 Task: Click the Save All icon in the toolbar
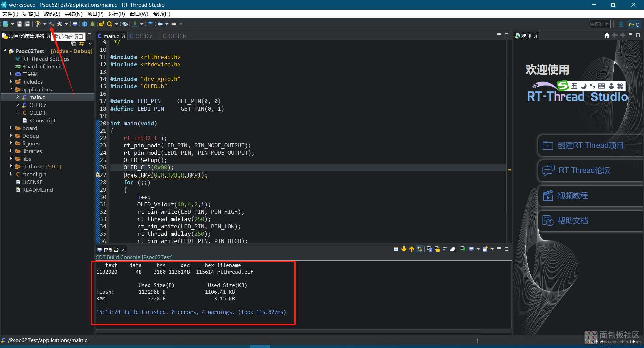(x=27, y=24)
